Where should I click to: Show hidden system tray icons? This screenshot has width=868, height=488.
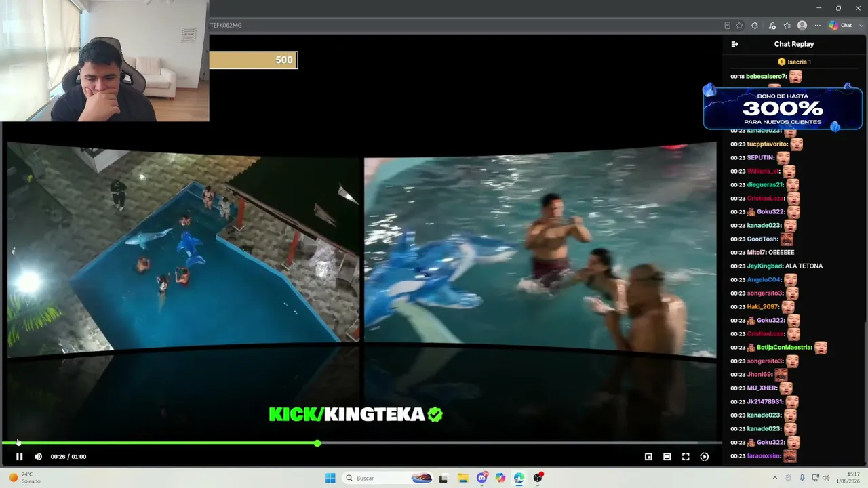point(775,478)
